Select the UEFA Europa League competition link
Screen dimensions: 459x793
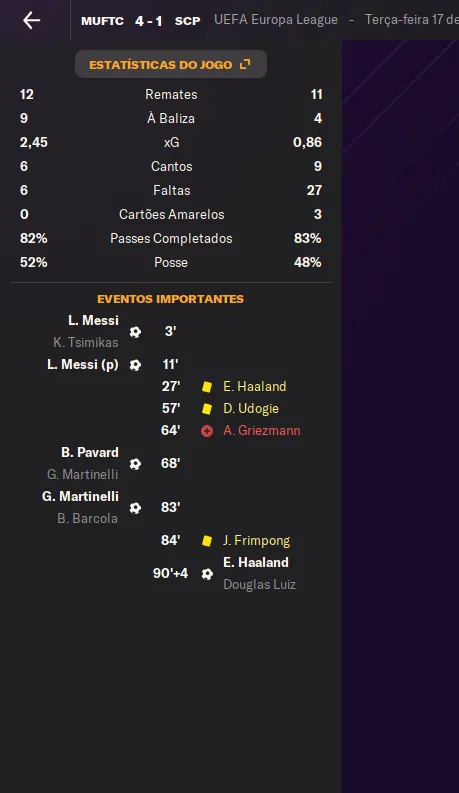[276, 20]
